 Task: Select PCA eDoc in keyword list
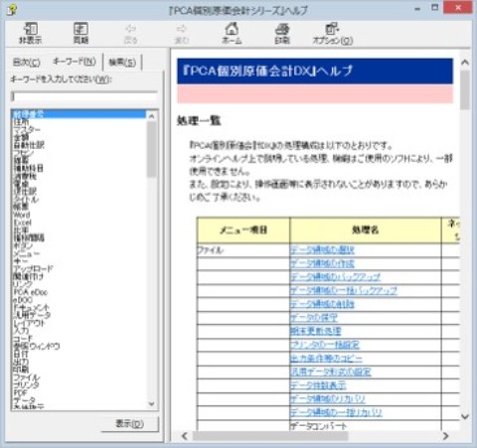(31, 292)
